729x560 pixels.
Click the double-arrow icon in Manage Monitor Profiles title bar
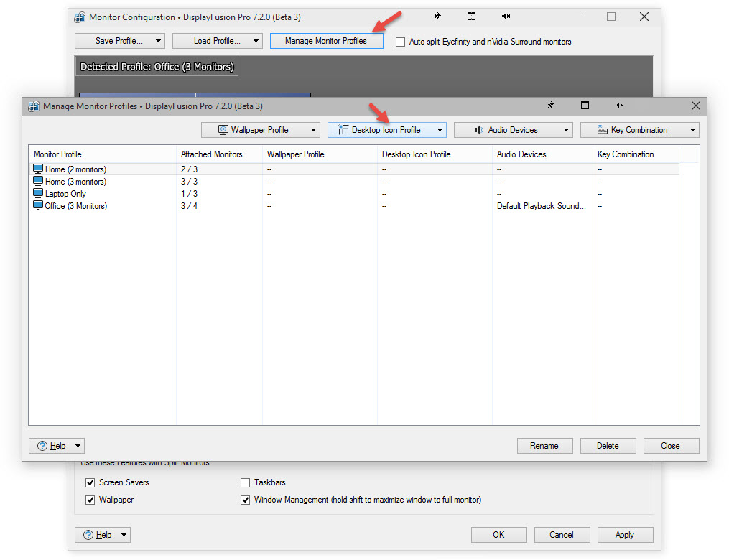pos(619,106)
